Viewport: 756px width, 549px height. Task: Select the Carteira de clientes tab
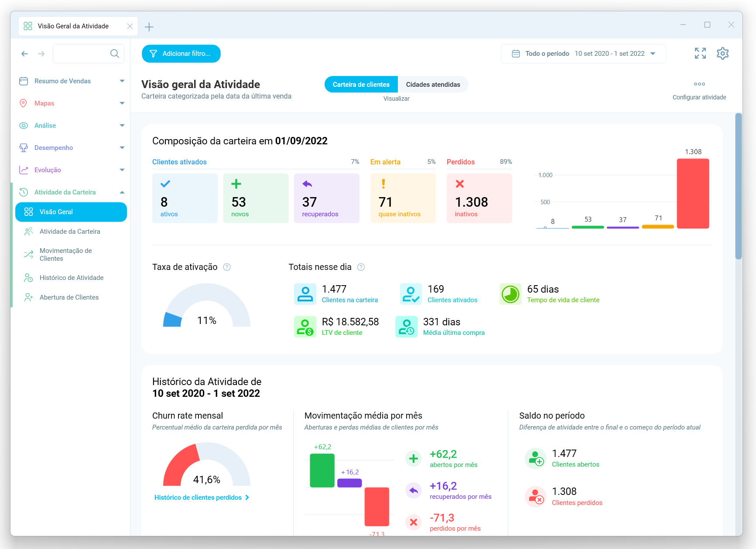click(x=361, y=84)
